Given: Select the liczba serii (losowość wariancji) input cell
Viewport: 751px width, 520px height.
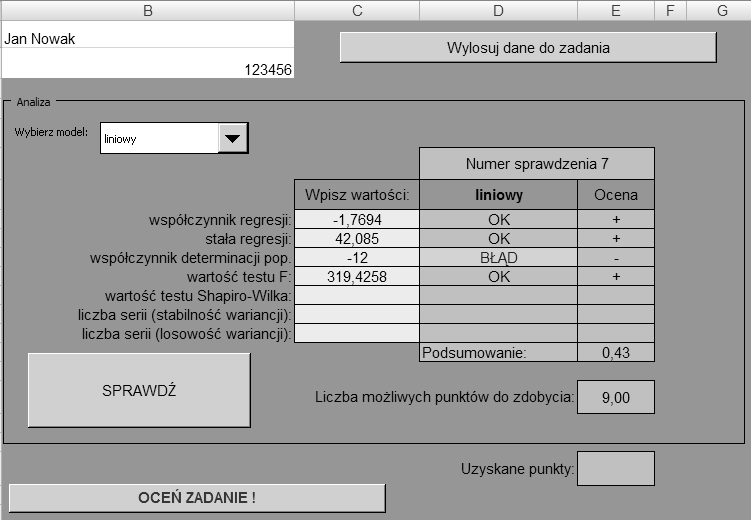Looking at the screenshot, I should 357,334.
